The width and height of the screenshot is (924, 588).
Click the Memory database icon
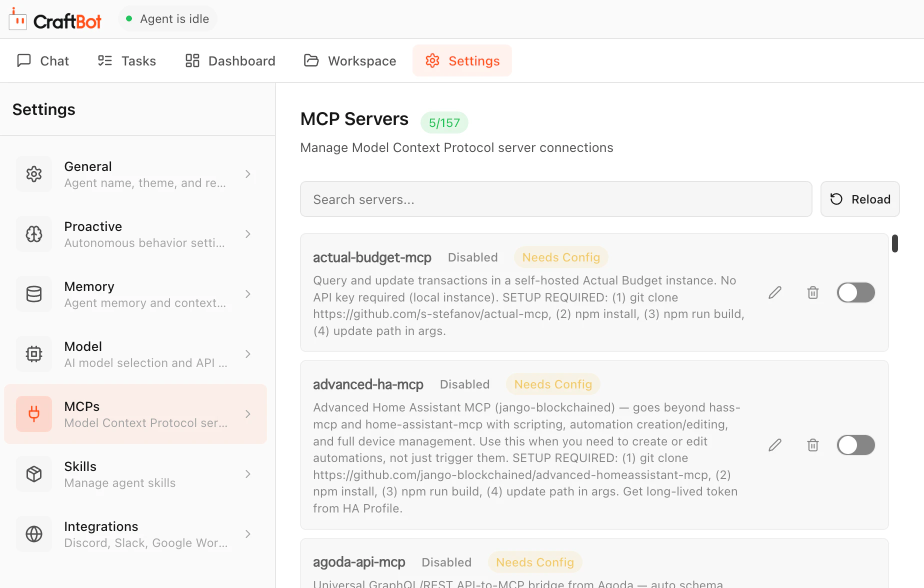[x=34, y=294]
